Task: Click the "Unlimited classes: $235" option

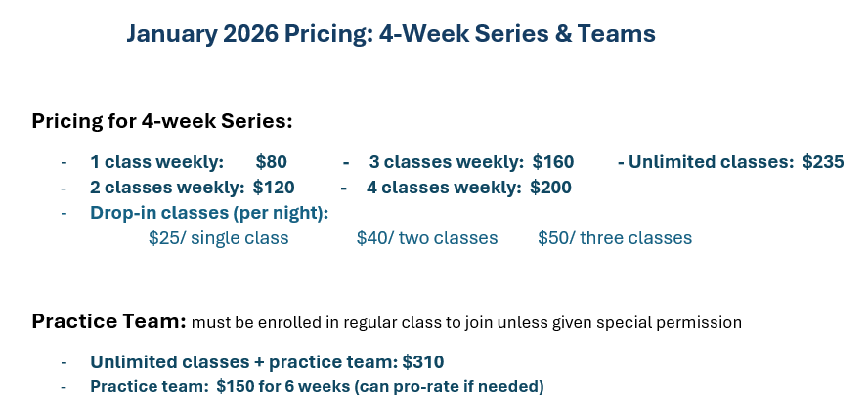Action: click(x=730, y=162)
